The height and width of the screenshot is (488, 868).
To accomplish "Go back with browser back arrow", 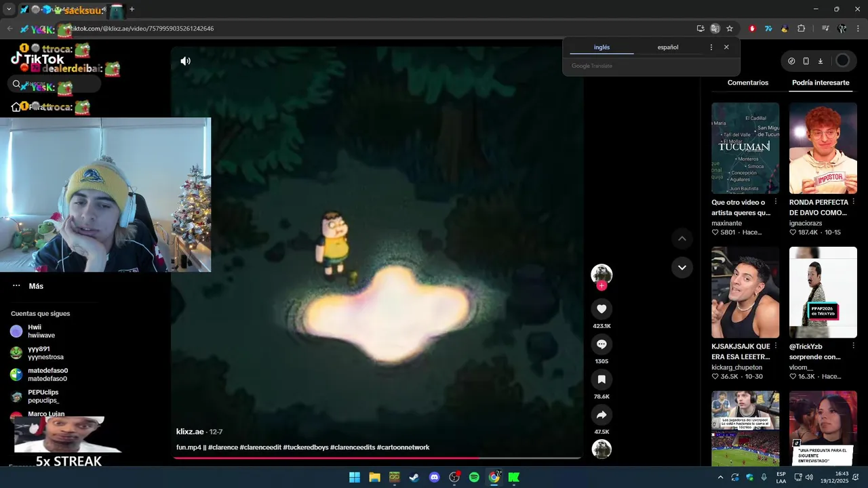I will tap(9, 28).
